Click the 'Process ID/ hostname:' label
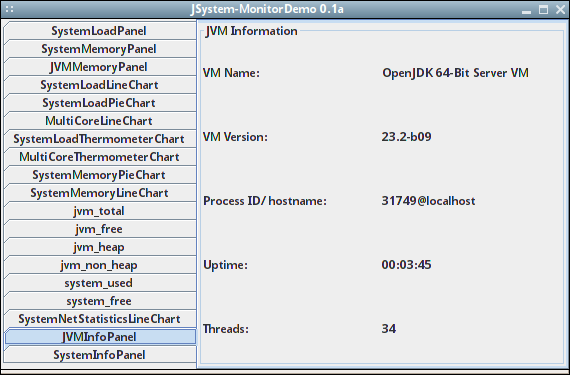The image size is (570, 375). pos(265,201)
